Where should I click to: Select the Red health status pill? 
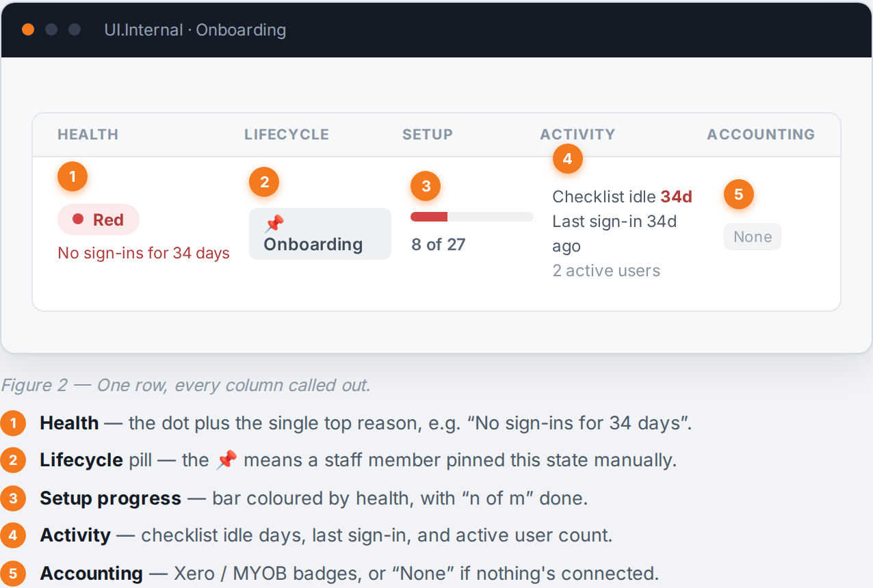tap(99, 219)
